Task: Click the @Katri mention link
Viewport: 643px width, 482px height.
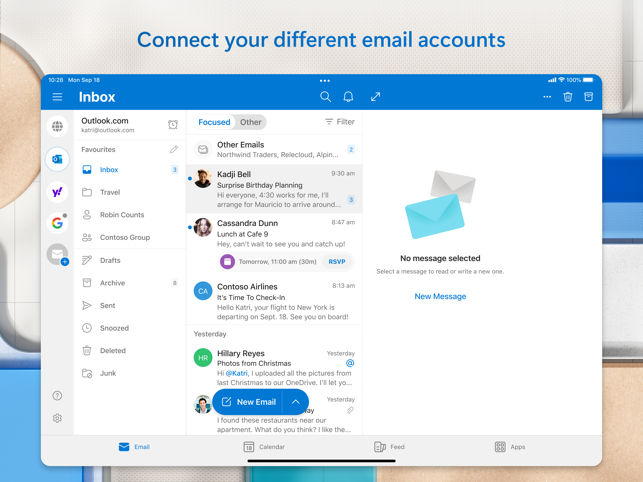Action: (237, 373)
